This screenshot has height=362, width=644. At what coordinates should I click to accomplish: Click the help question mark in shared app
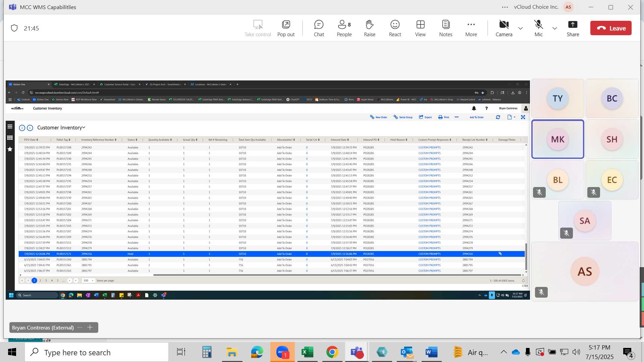(486, 108)
